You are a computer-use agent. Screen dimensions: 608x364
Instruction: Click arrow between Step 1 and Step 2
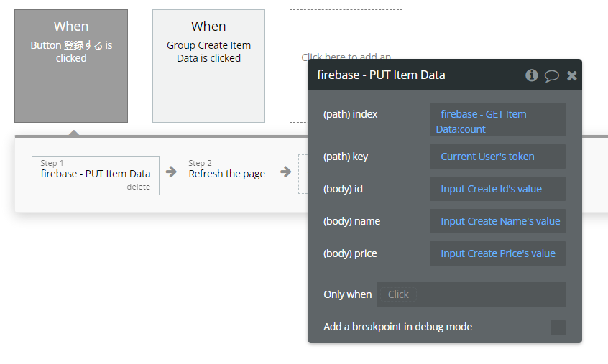(x=171, y=172)
